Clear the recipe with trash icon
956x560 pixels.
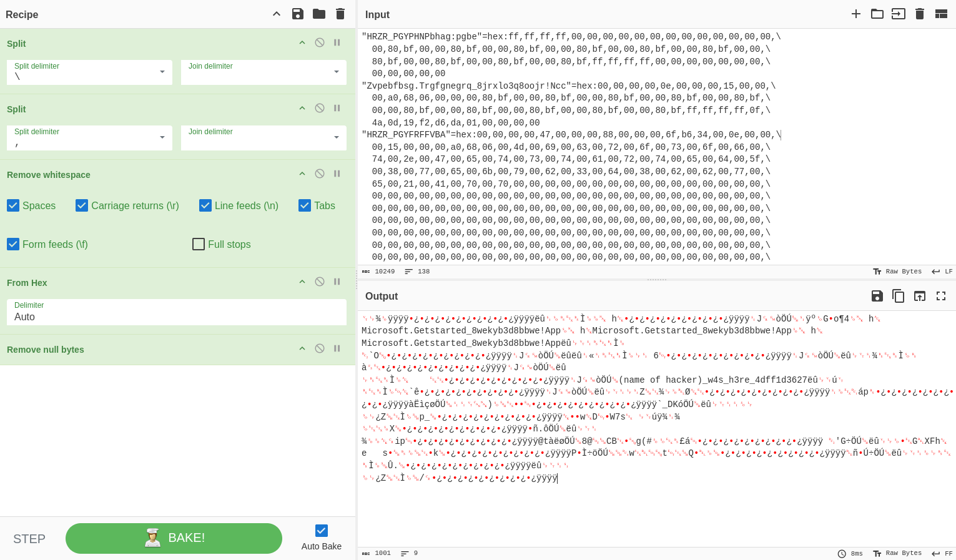pyautogui.click(x=340, y=14)
